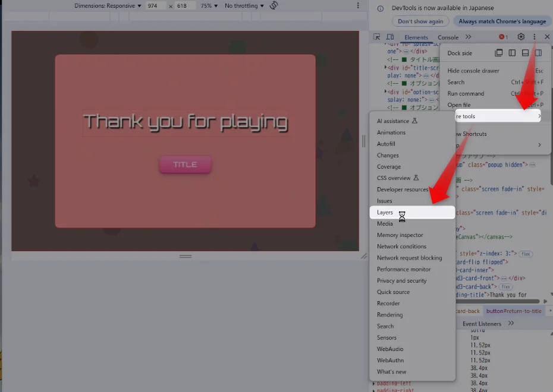Image resolution: width=553 pixels, height=392 pixels.
Task: Click the inspect element picker icon
Action: click(376, 37)
